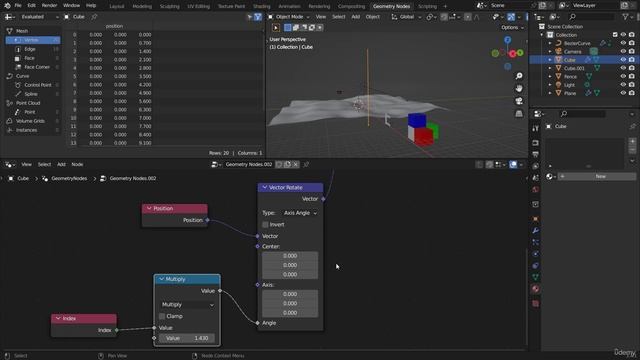Collapse the Position node chevron
This screenshot has width=640, height=360.
point(149,209)
